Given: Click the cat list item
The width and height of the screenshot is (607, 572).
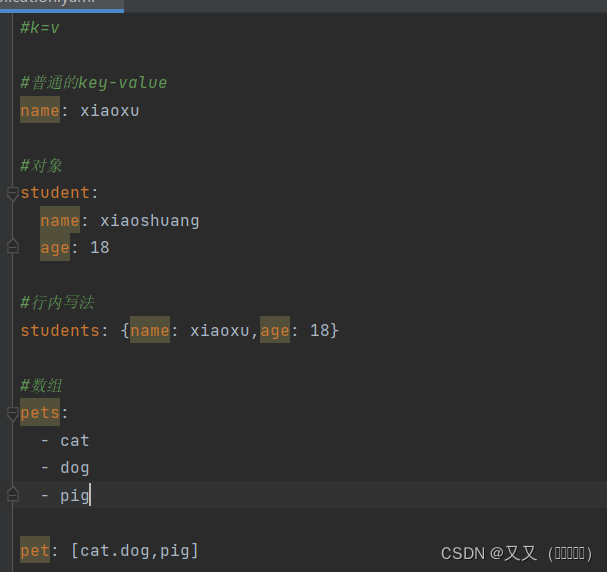Looking at the screenshot, I should coord(75,441).
